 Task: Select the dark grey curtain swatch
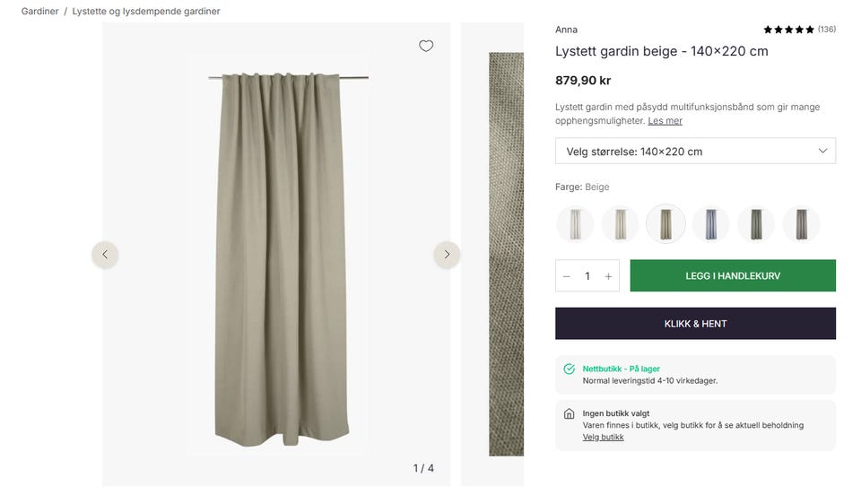(801, 224)
